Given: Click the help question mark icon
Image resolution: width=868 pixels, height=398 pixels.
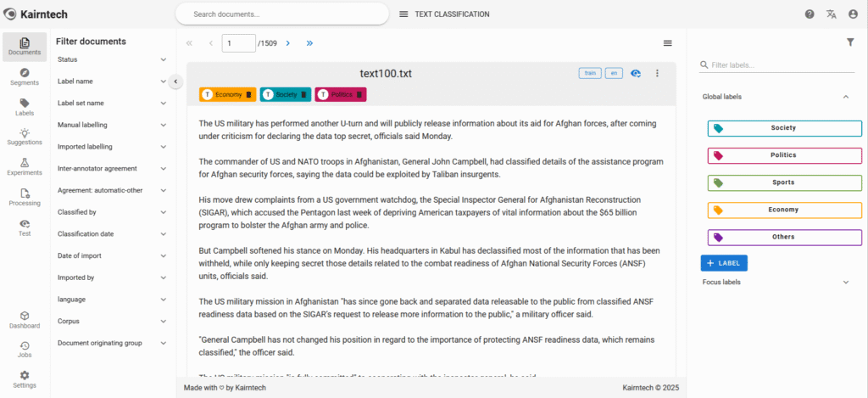Looking at the screenshot, I should pos(810,14).
